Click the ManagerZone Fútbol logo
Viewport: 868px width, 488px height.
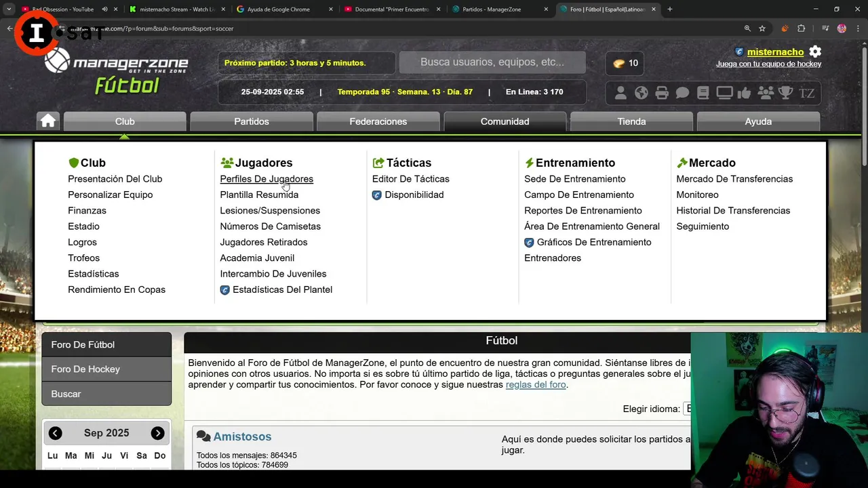pyautogui.click(x=117, y=70)
